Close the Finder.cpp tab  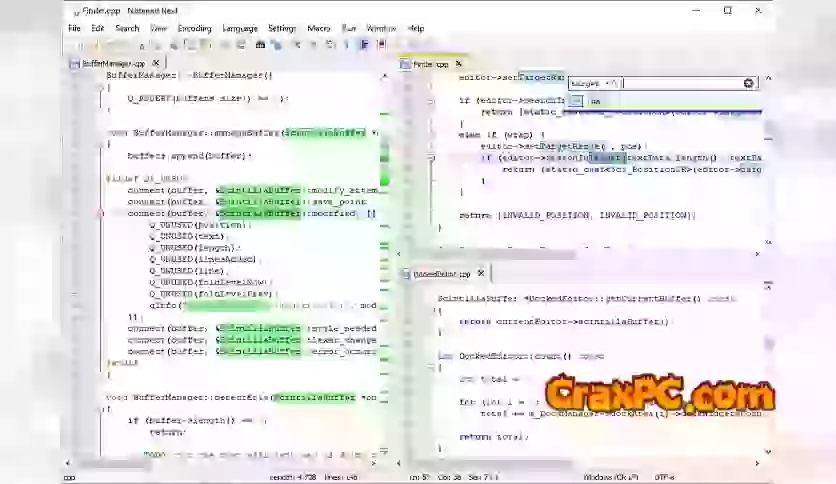[x=458, y=64]
